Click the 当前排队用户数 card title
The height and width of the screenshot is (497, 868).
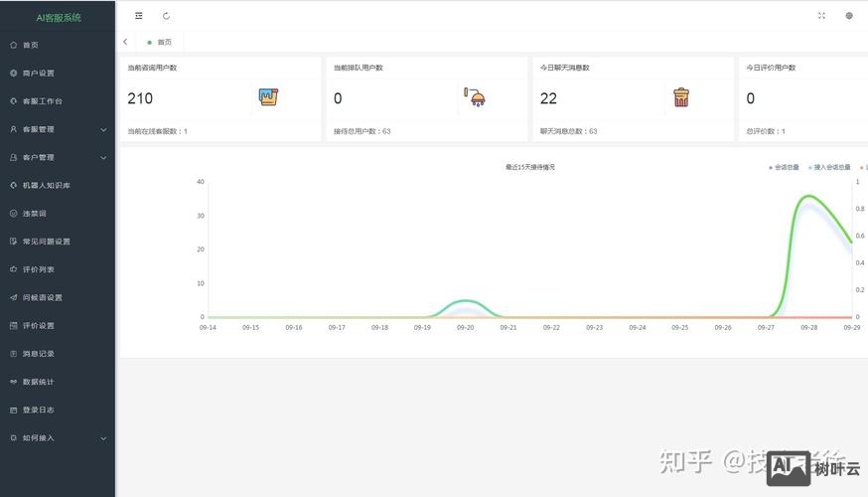click(x=359, y=68)
